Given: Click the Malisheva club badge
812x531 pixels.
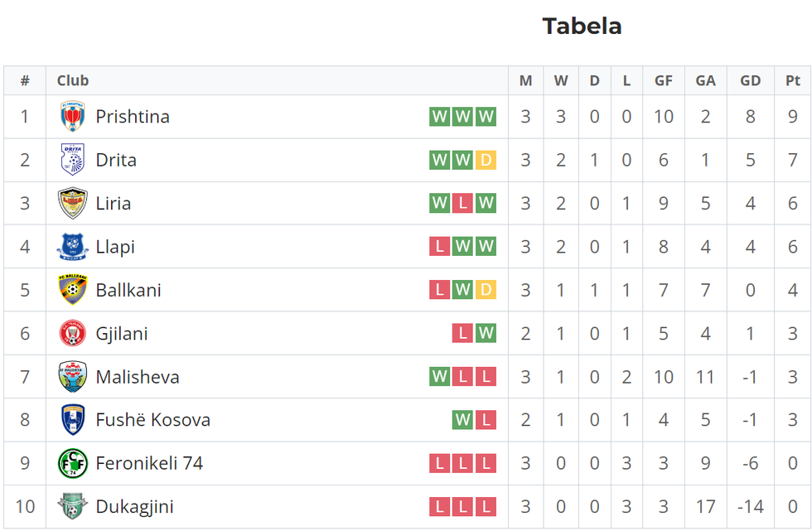Looking at the screenshot, I should [72, 377].
